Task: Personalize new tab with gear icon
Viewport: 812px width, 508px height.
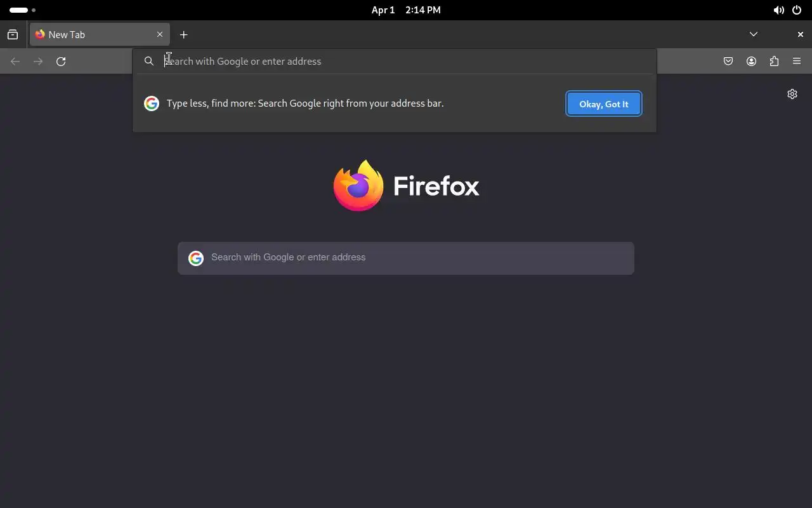Action: point(792,94)
